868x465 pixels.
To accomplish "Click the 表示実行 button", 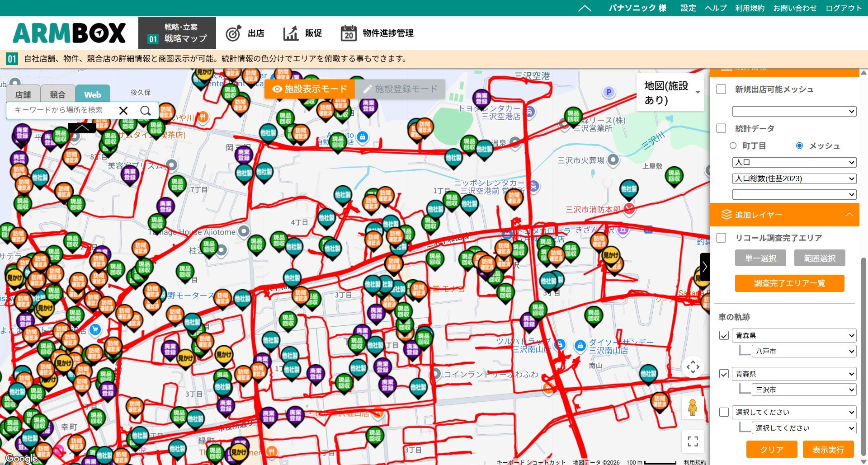I will [x=828, y=450].
